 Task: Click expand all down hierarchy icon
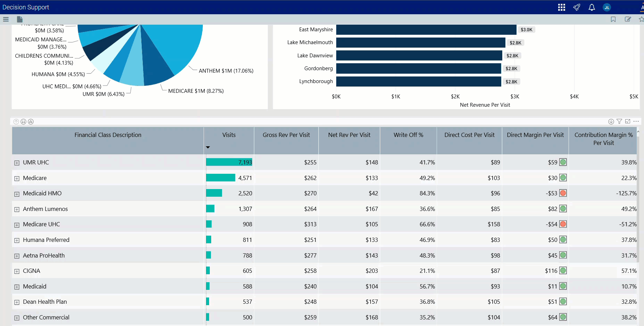[x=31, y=122]
